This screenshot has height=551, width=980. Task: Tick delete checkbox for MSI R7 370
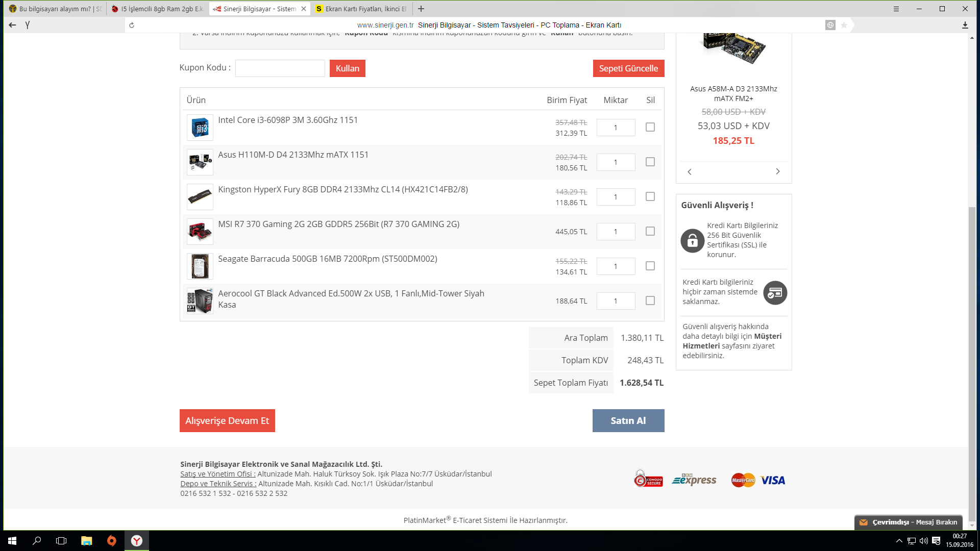coord(650,231)
